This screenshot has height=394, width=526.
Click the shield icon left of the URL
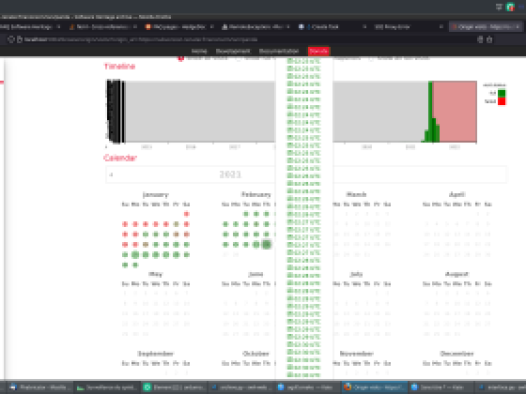11,40
